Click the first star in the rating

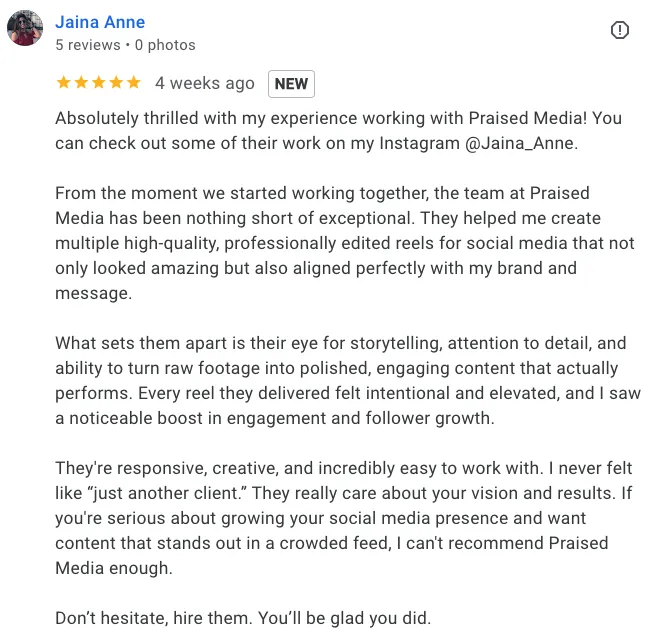point(64,83)
